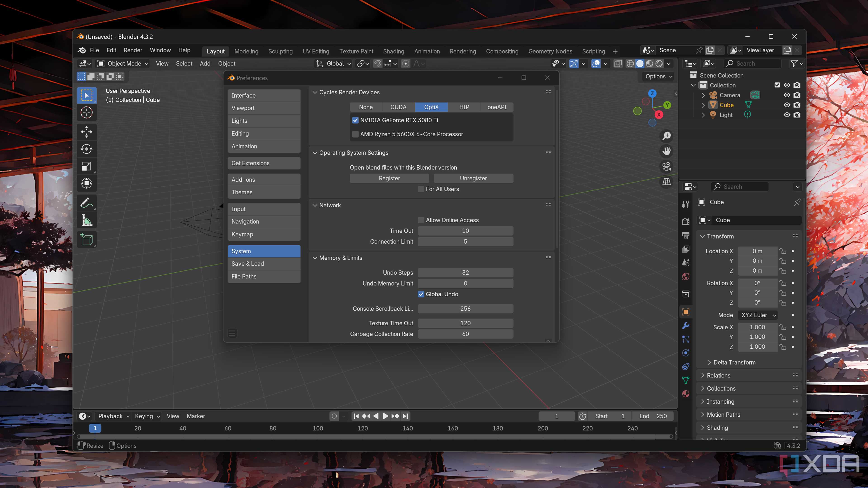Adjust Undo Steps slider value
The height and width of the screenshot is (488, 868).
tap(465, 272)
